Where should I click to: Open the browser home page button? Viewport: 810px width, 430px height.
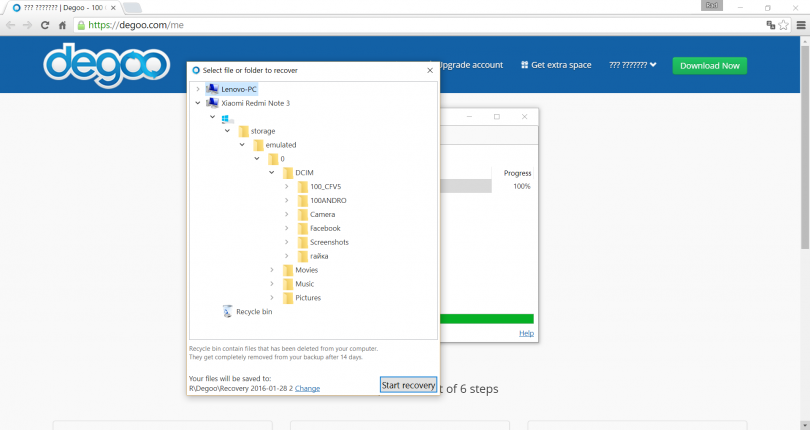(62, 25)
